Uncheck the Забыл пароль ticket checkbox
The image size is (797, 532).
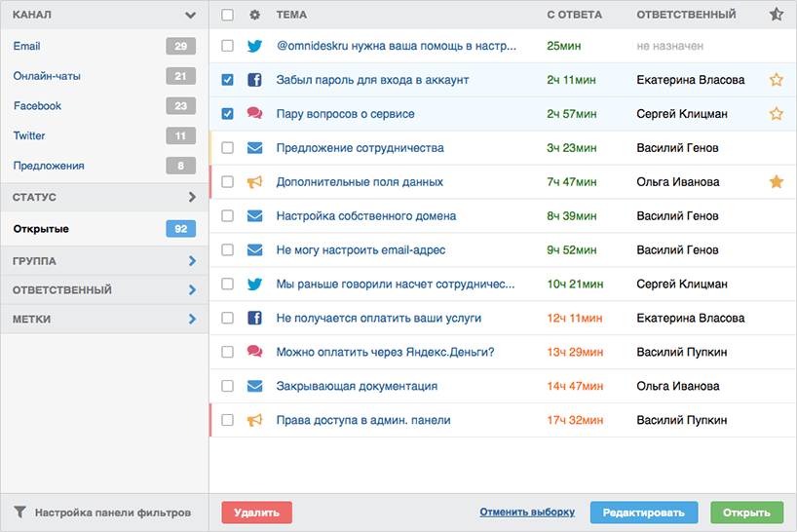pyautogui.click(x=228, y=80)
